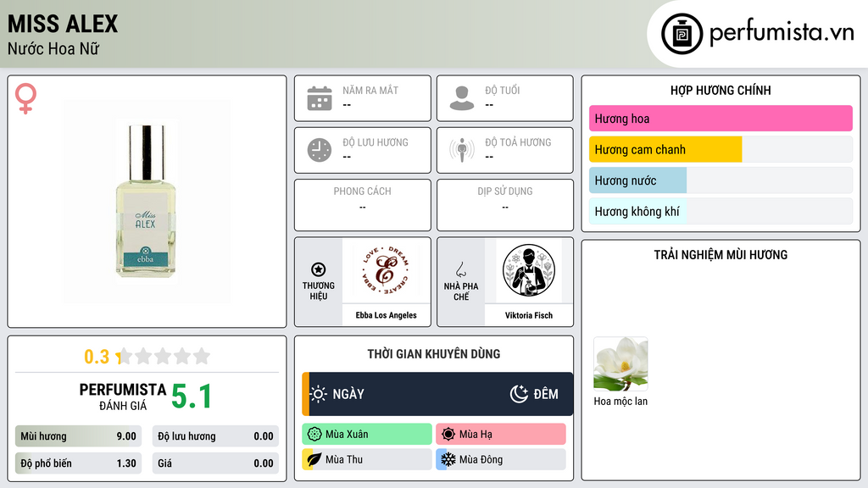Click the Năm Ra Mắt label
This screenshot has width=868, height=488.
[x=370, y=90]
